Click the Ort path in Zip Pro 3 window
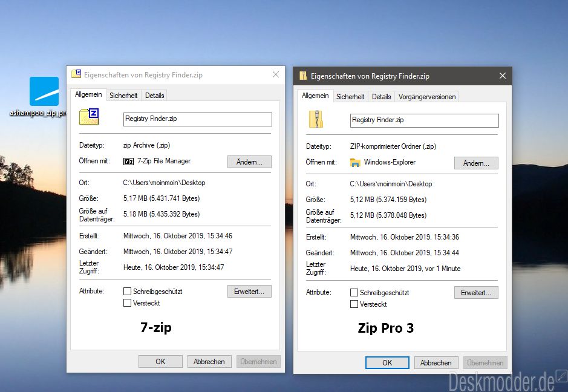Screen dimensions: 568x392 click(x=391, y=184)
